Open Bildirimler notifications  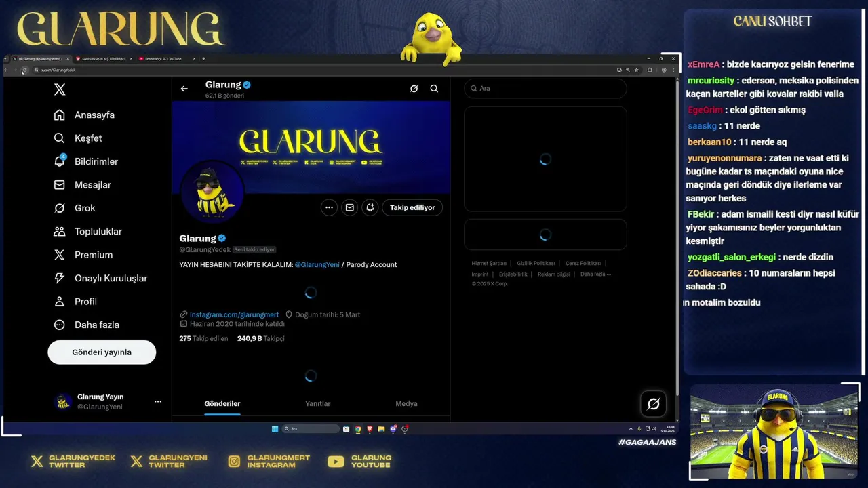85,161
